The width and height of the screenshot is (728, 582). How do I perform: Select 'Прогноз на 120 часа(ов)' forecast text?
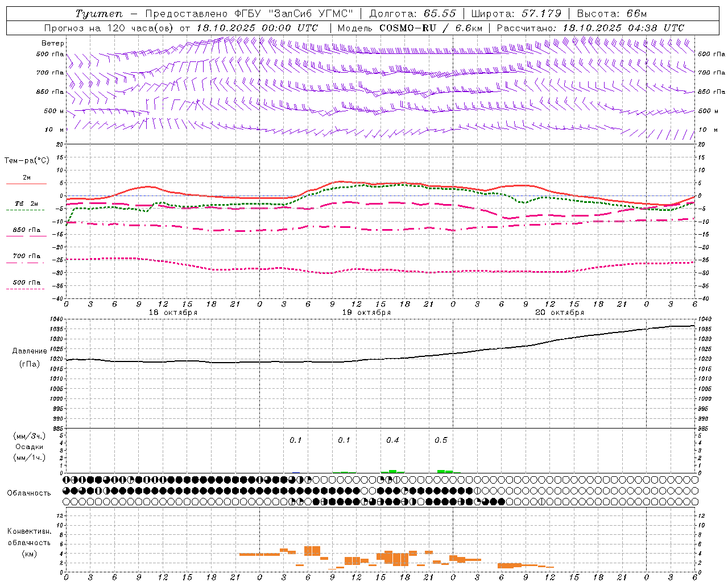coord(109,28)
